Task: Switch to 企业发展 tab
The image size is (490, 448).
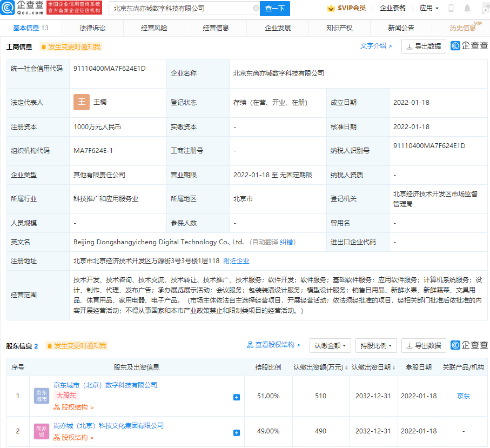Action: 278,28
